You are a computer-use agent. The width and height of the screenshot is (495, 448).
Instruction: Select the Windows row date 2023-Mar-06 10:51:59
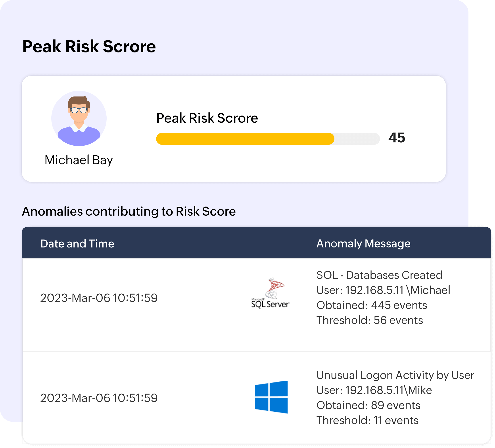click(x=99, y=398)
